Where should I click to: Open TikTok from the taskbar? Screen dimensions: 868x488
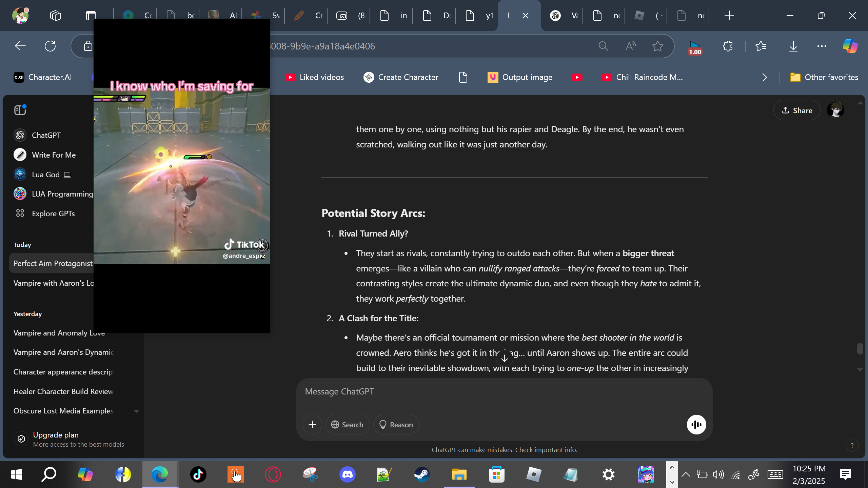coord(198,474)
